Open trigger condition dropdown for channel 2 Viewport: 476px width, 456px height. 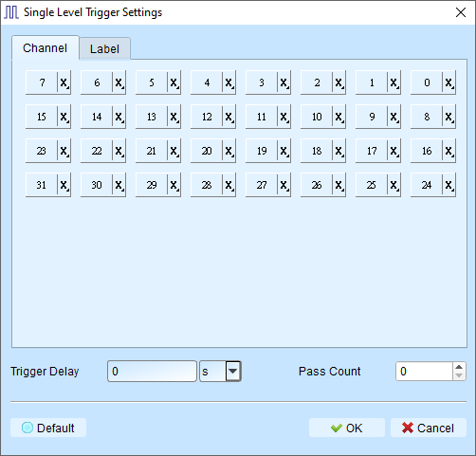339,82
